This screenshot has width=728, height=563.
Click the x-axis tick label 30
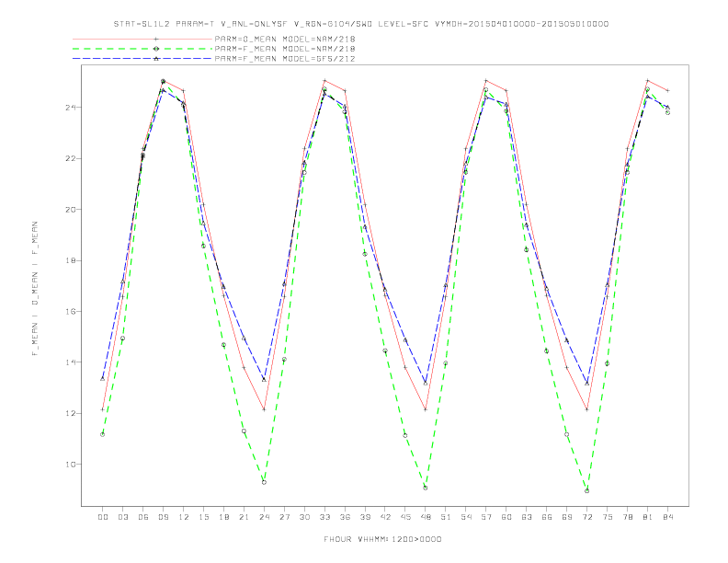[304, 517]
